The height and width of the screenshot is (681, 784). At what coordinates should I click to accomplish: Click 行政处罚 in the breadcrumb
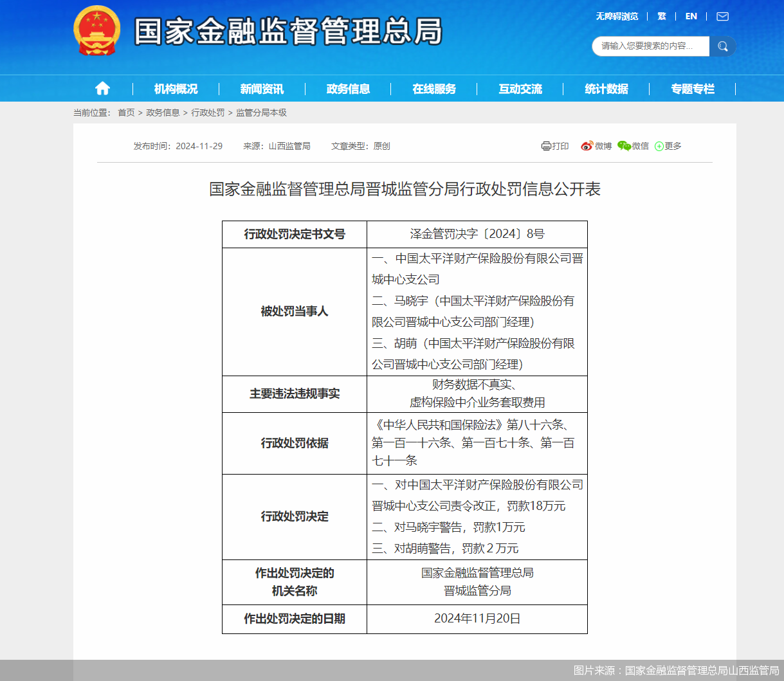tap(208, 113)
